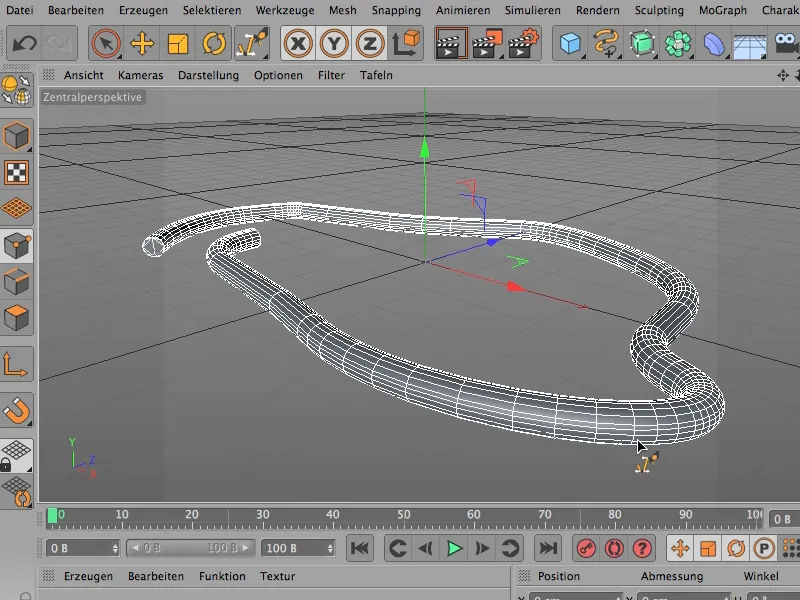Open the Selektieren menu

tap(212, 10)
